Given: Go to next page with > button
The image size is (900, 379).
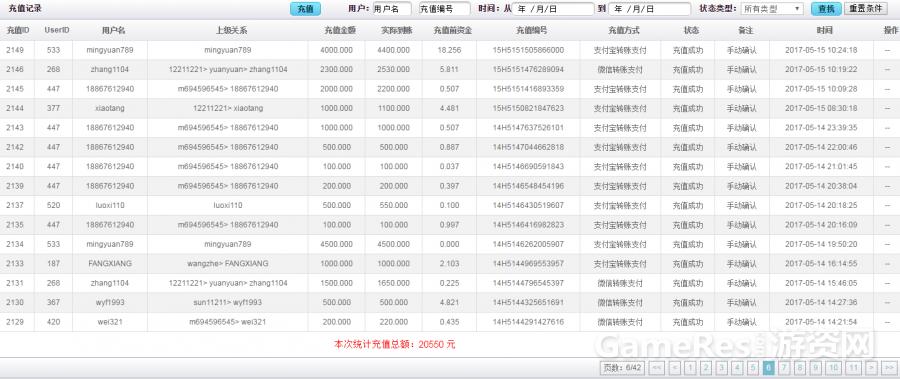Looking at the screenshot, I should tap(871, 368).
